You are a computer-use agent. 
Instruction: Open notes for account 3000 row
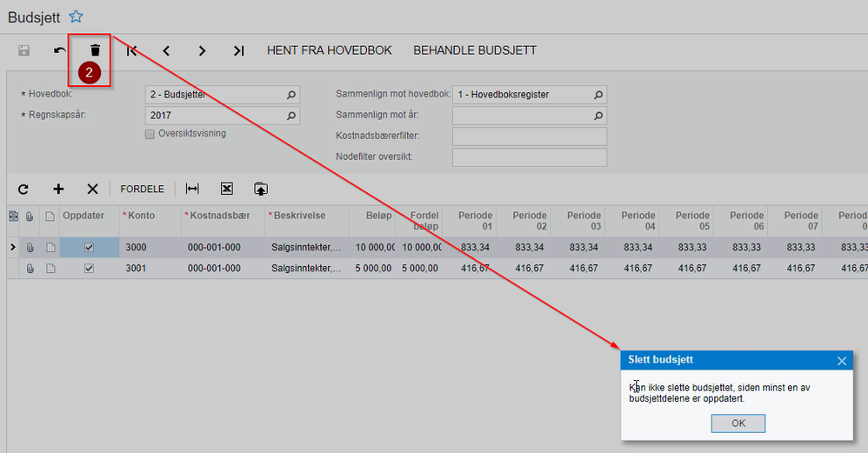[x=50, y=248]
